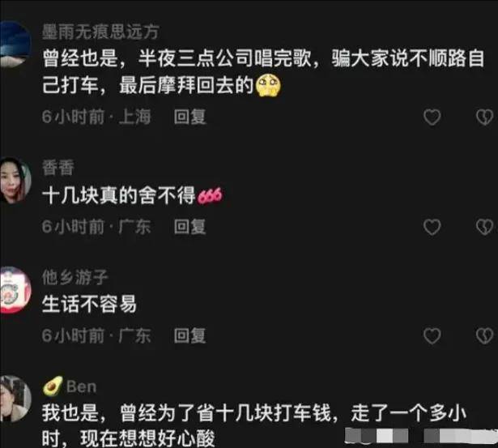Viewport: 498px width, 448px height.
Task: Like 他乡游子's comment 生活不容易
Action: point(432,336)
